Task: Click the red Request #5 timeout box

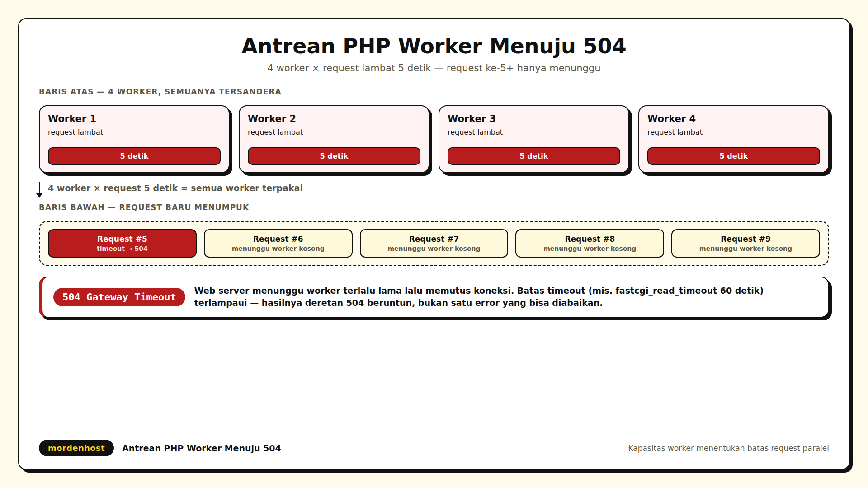Action: tap(122, 243)
